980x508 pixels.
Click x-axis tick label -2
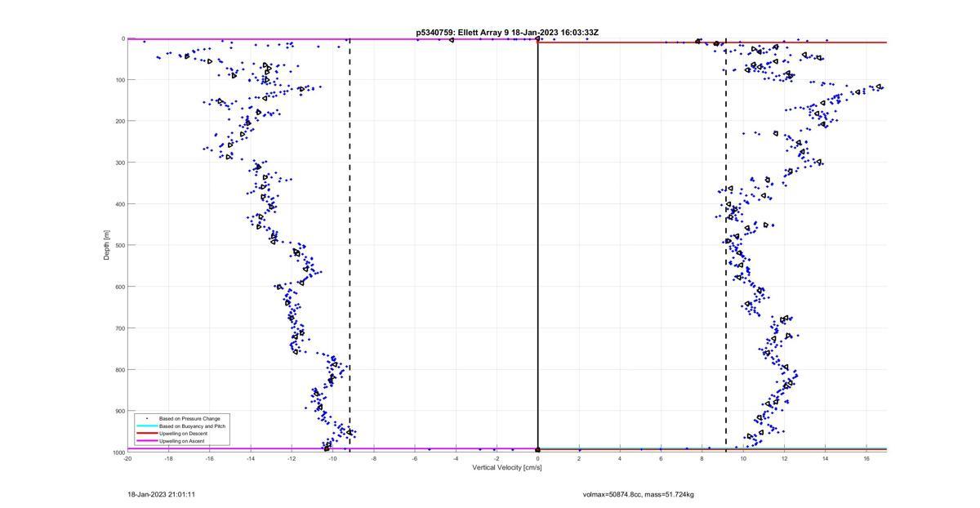click(497, 458)
